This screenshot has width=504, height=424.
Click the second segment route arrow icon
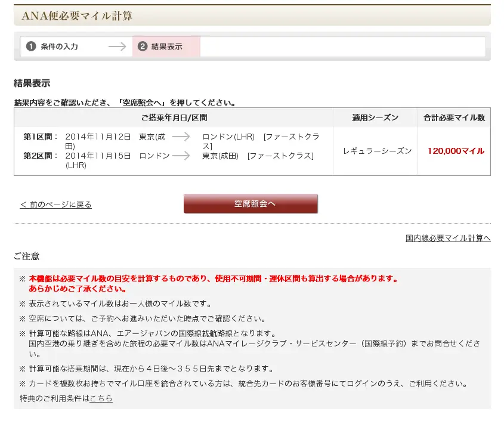coord(181,156)
